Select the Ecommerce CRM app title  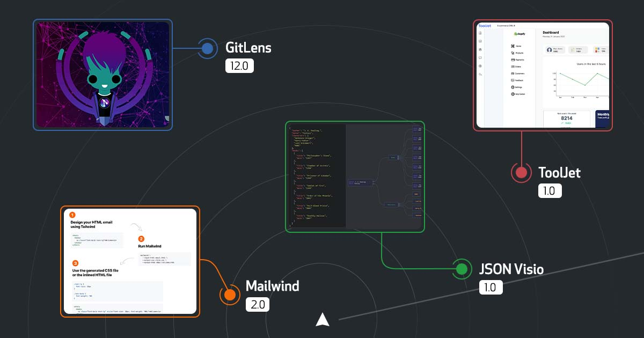pyautogui.click(x=506, y=26)
